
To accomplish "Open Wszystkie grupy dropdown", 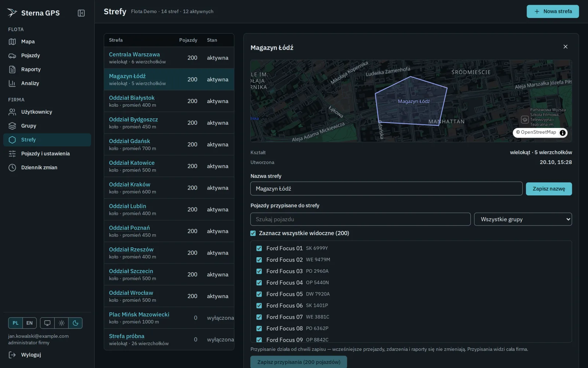I will pyautogui.click(x=523, y=219).
